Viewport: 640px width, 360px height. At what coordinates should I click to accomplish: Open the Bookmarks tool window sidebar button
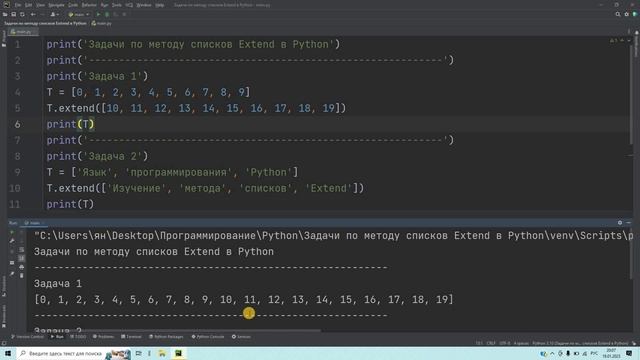tap(4, 315)
